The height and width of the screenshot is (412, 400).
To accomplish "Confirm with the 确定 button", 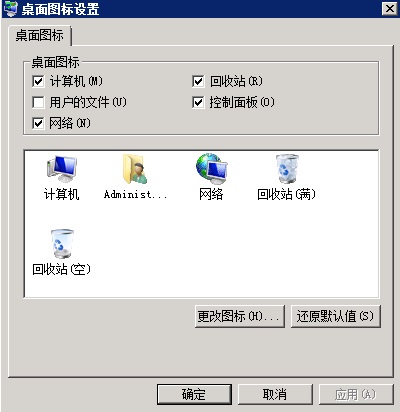I will (x=194, y=394).
